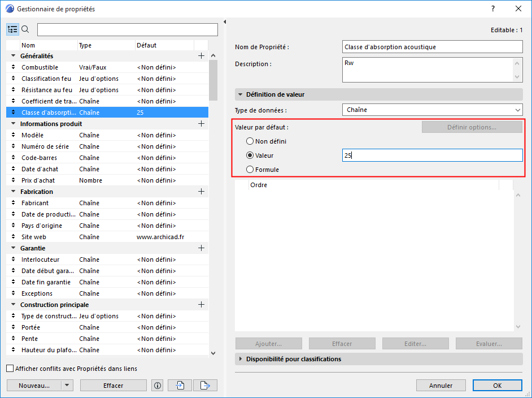Viewport: 532px width, 398px height.
Task: Select the Date de producti... property
Action: [x=107, y=214]
